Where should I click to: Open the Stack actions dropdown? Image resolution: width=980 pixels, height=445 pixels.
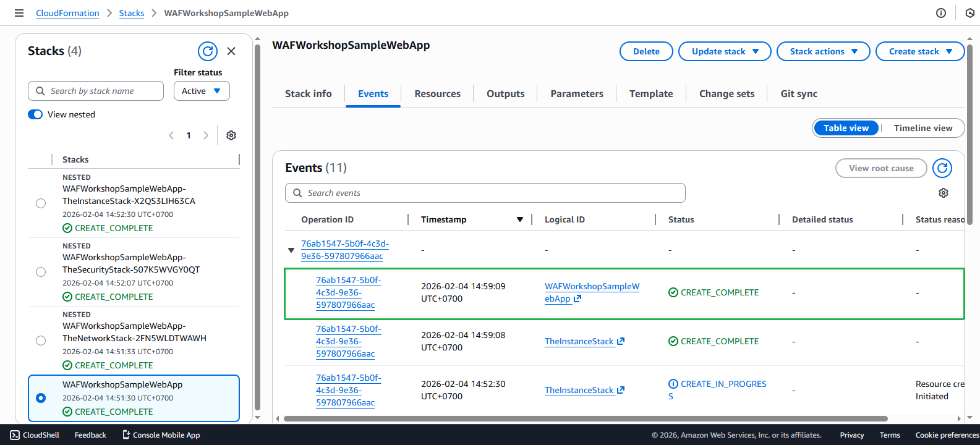pos(823,51)
